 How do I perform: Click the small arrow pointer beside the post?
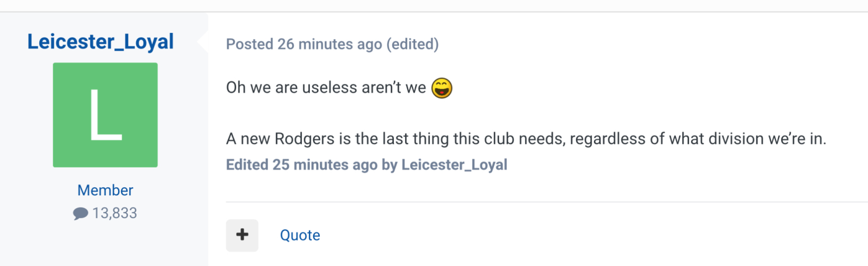pyautogui.click(x=203, y=41)
